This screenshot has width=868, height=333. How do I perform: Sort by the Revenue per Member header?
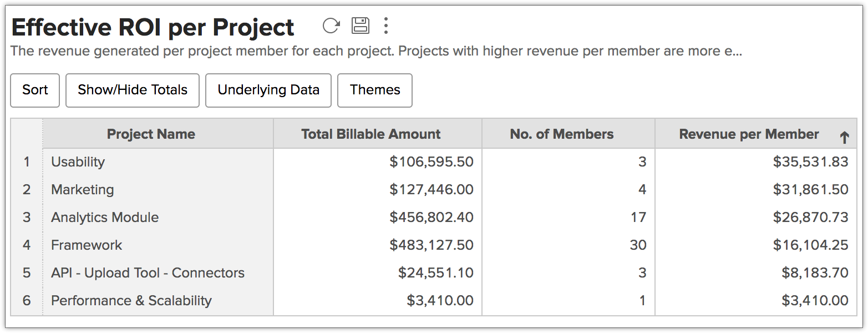[x=749, y=134]
